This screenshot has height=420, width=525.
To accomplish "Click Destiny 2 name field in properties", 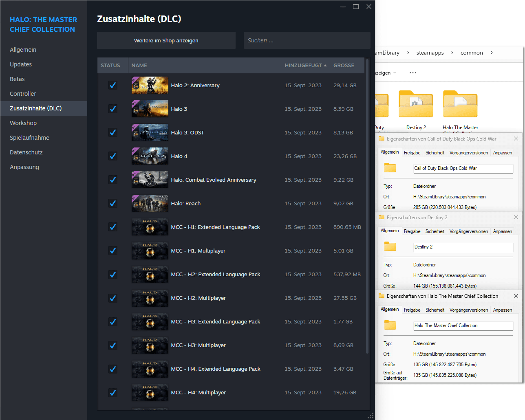I will (x=463, y=247).
